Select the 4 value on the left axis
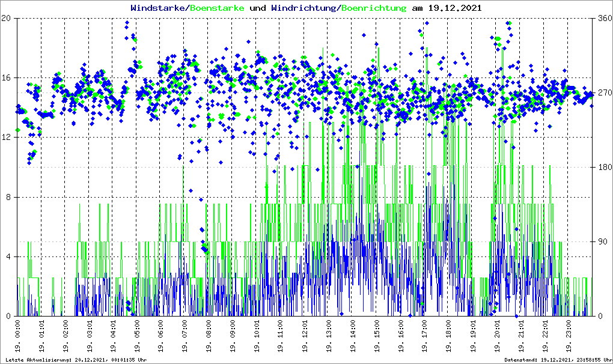The height and width of the screenshot is (364, 613). coord(8,257)
